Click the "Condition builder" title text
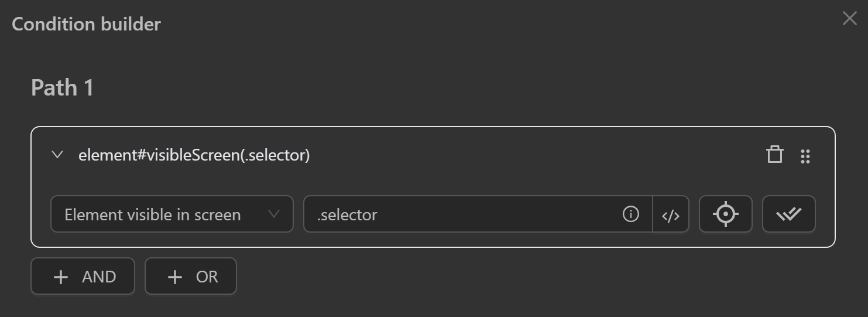Viewport: 868px width, 317px height. coord(86,25)
